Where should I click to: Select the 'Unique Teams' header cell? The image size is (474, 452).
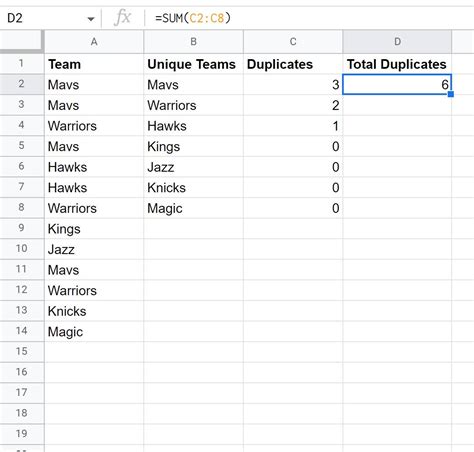point(193,64)
